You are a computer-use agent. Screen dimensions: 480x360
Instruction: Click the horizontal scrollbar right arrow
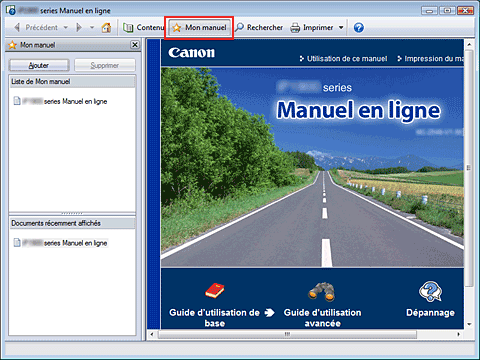point(459,334)
